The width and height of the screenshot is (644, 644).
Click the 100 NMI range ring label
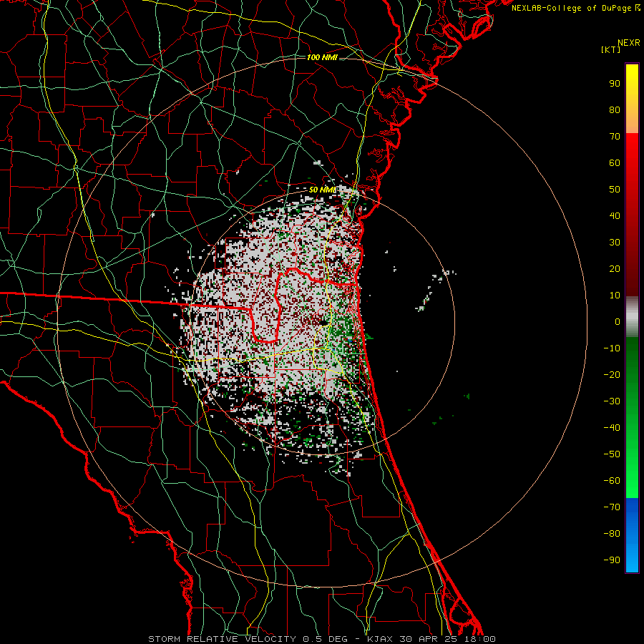(322, 57)
